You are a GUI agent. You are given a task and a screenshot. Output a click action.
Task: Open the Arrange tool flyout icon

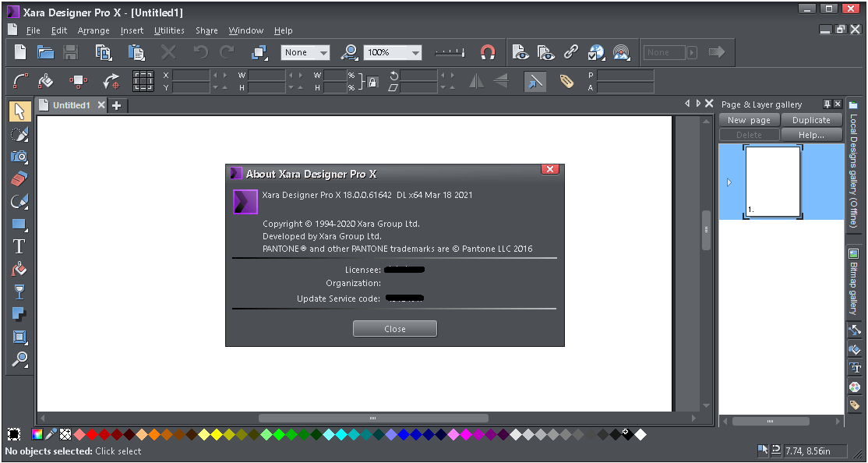click(x=259, y=52)
